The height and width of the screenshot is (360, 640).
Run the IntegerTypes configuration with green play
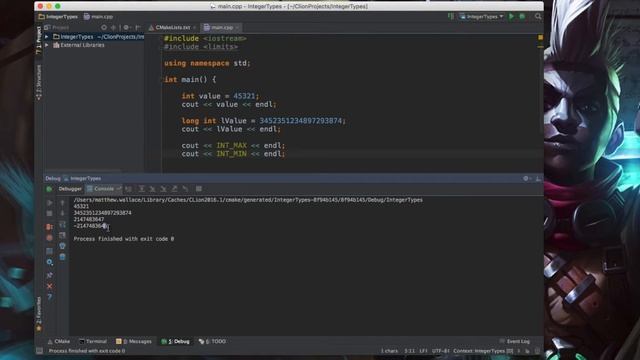511,16
